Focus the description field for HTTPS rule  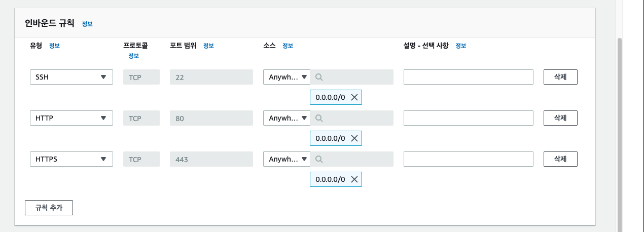(x=469, y=159)
